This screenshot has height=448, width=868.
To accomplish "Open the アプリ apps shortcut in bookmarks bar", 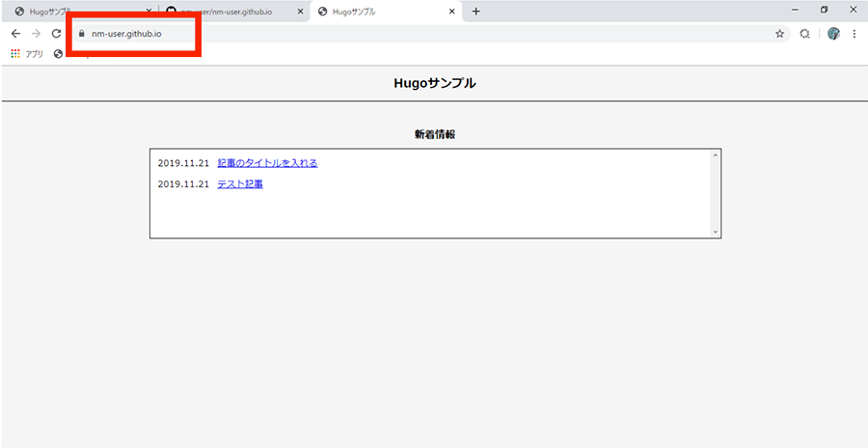I will [x=27, y=54].
